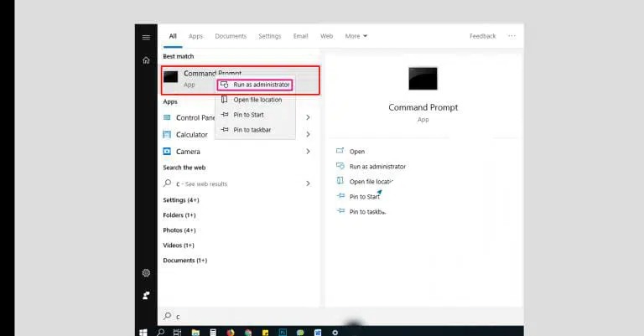Expand the Start search hamburger menu
The image size is (644, 336).
pos(146,38)
